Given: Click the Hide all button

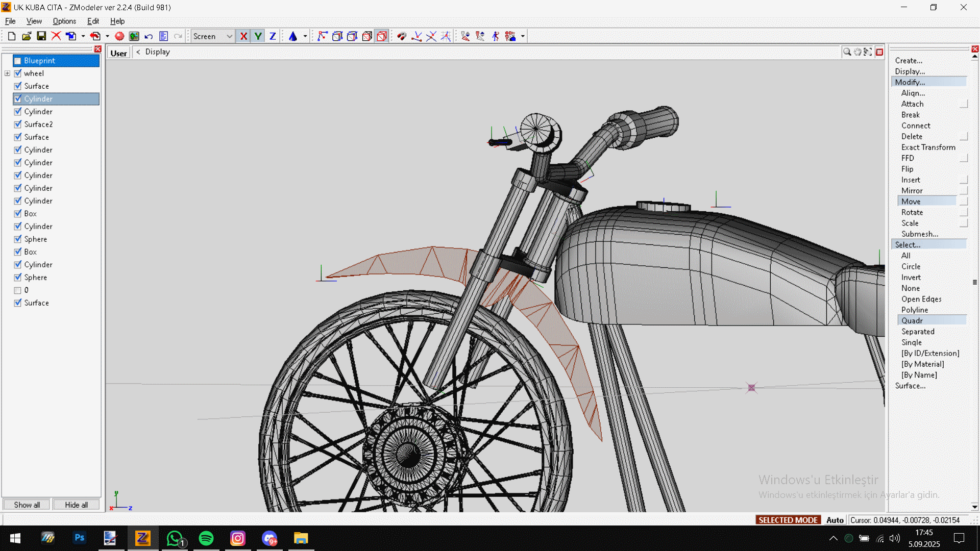Looking at the screenshot, I should [x=76, y=505].
